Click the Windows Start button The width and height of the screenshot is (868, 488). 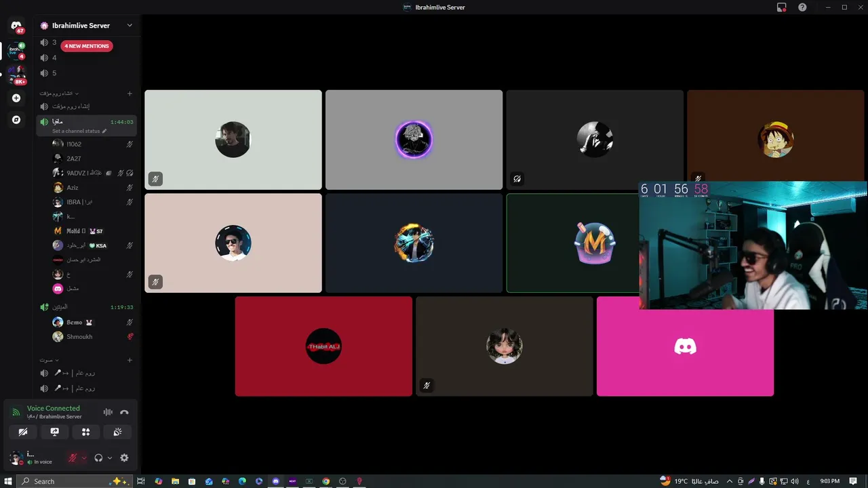(x=8, y=481)
